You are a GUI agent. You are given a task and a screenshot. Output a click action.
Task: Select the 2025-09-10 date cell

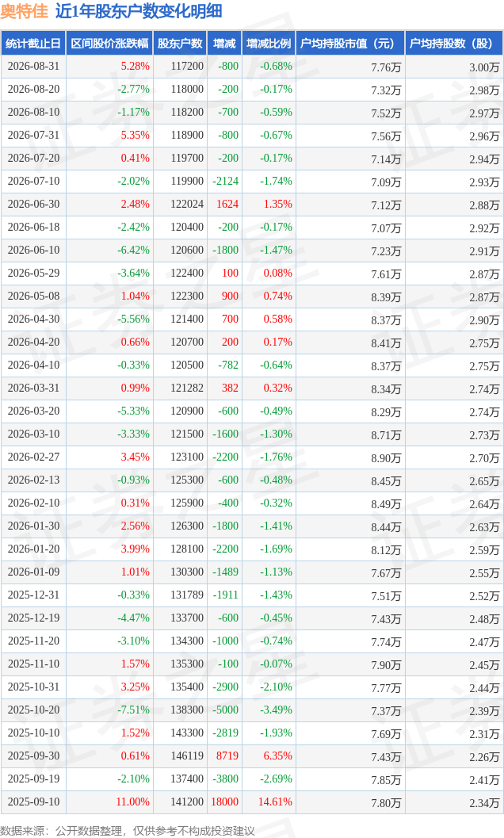click(33, 802)
